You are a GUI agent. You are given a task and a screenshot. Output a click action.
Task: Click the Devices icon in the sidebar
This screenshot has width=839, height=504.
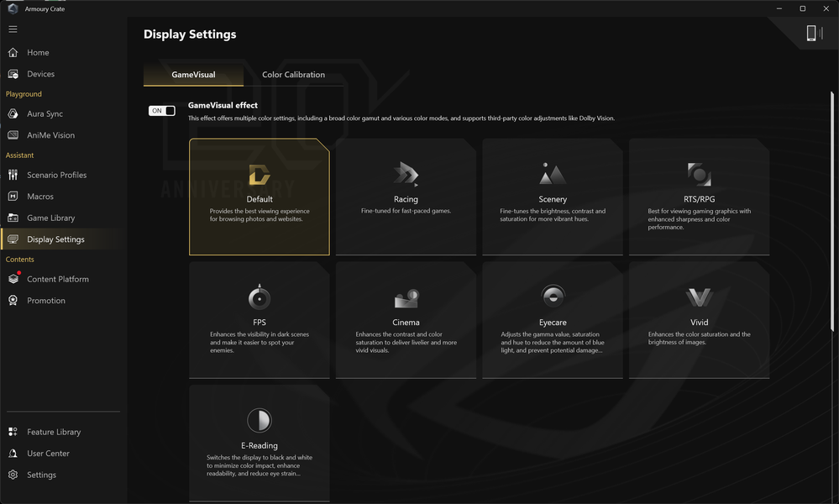[x=13, y=74]
